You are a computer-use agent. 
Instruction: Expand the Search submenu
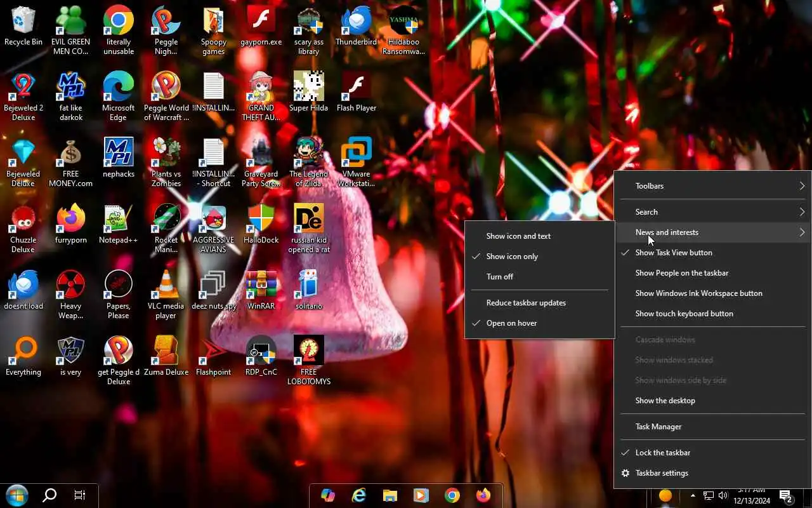pyautogui.click(x=712, y=212)
